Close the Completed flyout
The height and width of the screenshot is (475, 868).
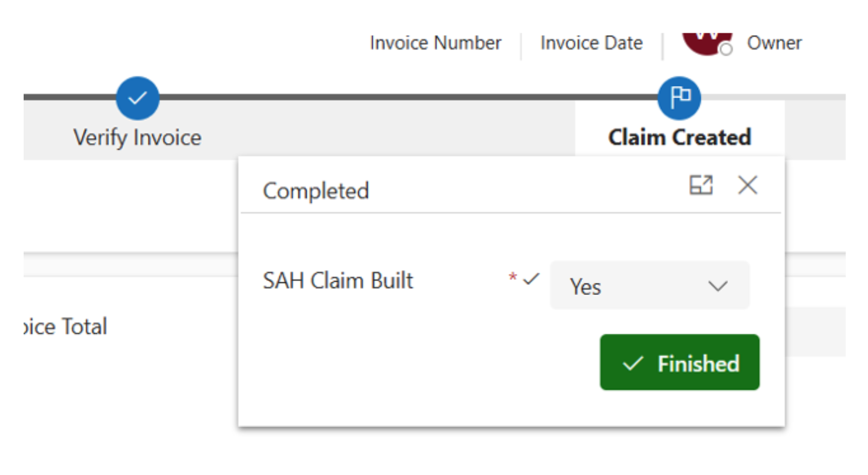(x=747, y=185)
